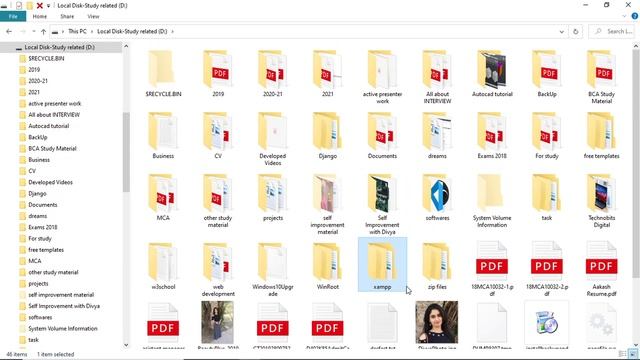Open BCA Study Material folder icon

pyautogui.click(x=601, y=69)
